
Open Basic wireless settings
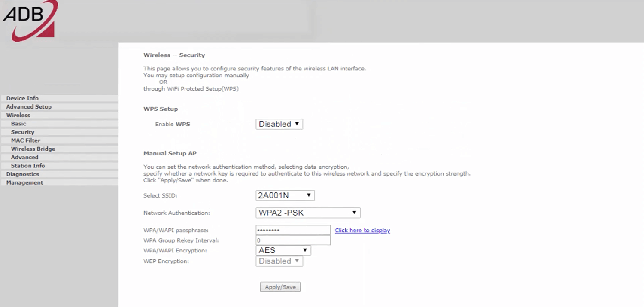18,124
